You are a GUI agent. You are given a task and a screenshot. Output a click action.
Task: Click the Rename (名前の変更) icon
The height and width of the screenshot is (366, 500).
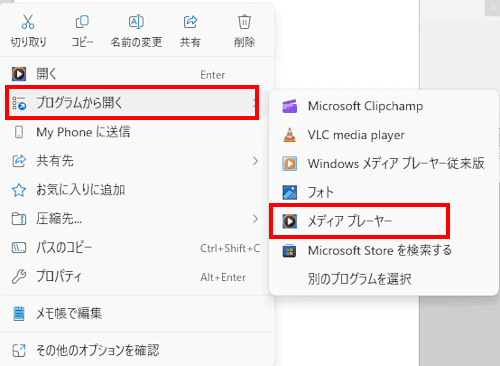pos(136,21)
